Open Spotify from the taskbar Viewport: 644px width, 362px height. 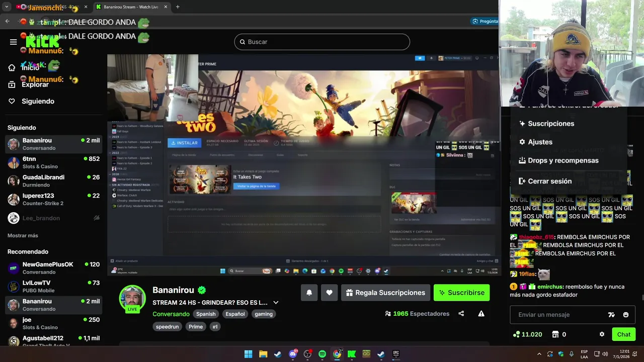(322, 354)
